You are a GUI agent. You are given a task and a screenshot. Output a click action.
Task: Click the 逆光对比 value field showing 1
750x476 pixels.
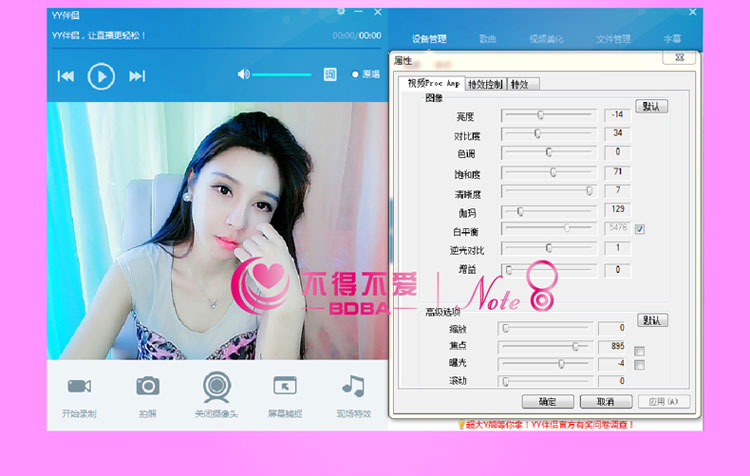tap(617, 248)
